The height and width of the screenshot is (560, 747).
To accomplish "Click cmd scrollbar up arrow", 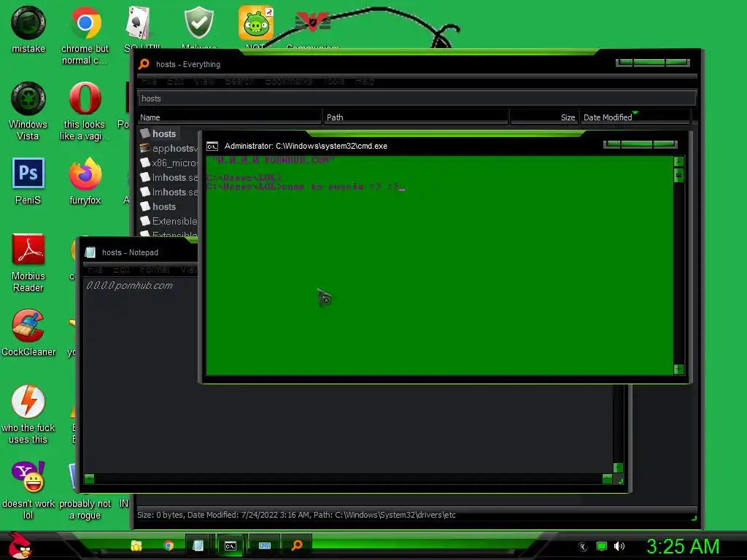I will (679, 161).
